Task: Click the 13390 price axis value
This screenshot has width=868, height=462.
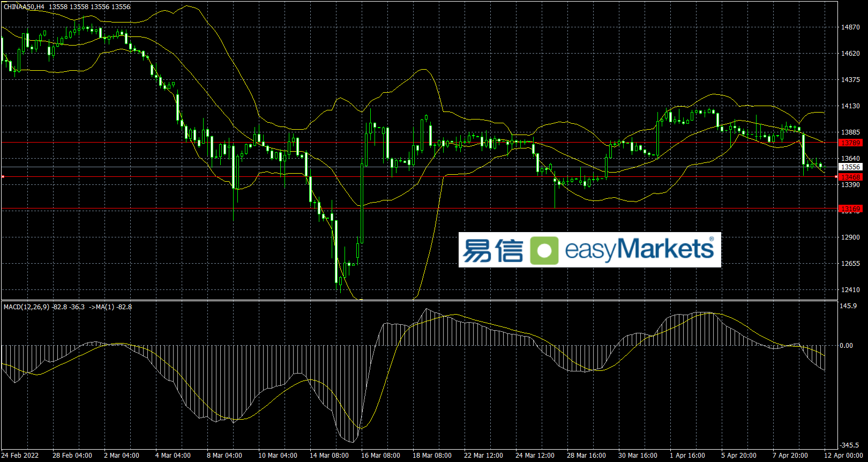Action: coord(850,185)
